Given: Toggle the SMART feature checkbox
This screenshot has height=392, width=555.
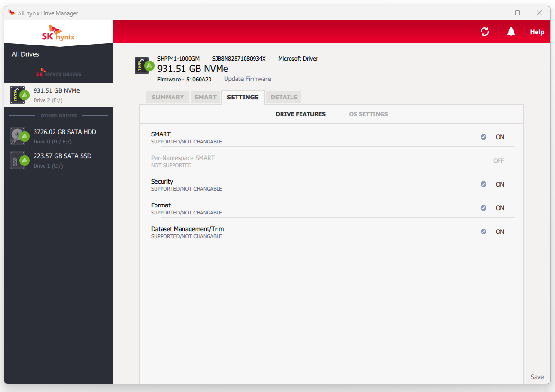Looking at the screenshot, I should (483, 137).
